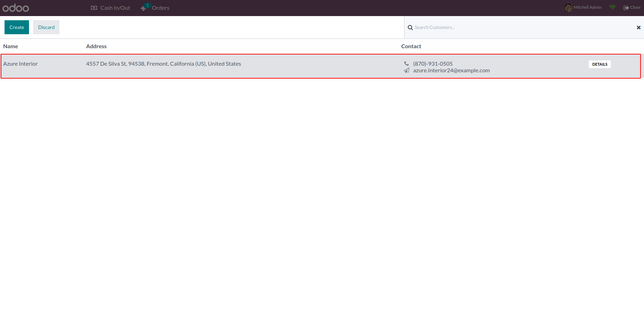The height and width of the screenshot is (328, 644).
Task: Click phone number (870)-931-0505
Action: (x=433, y=64)
